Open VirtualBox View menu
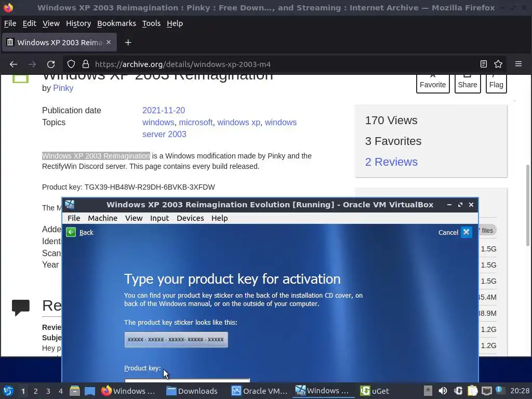Viewport: 532px width, 399px height. pos(134,218)
